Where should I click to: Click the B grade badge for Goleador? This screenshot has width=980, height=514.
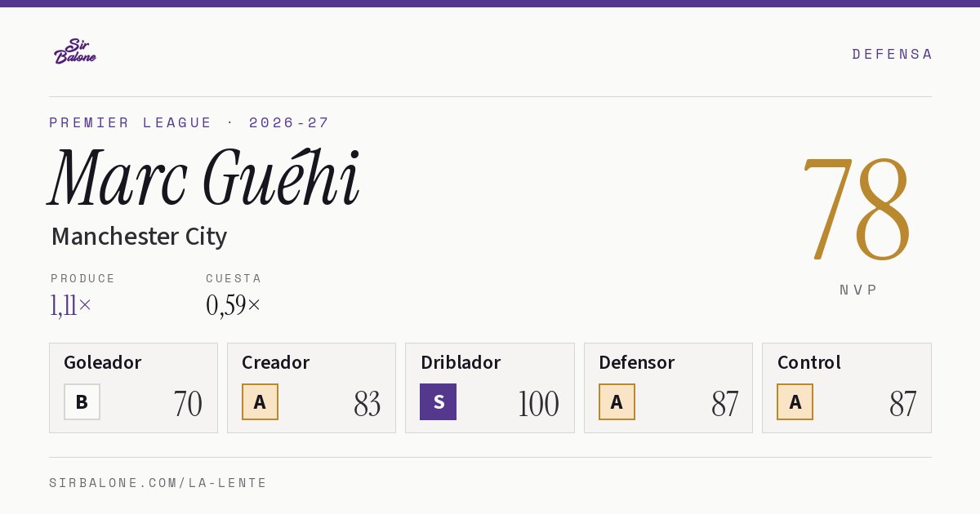[82, 402]
